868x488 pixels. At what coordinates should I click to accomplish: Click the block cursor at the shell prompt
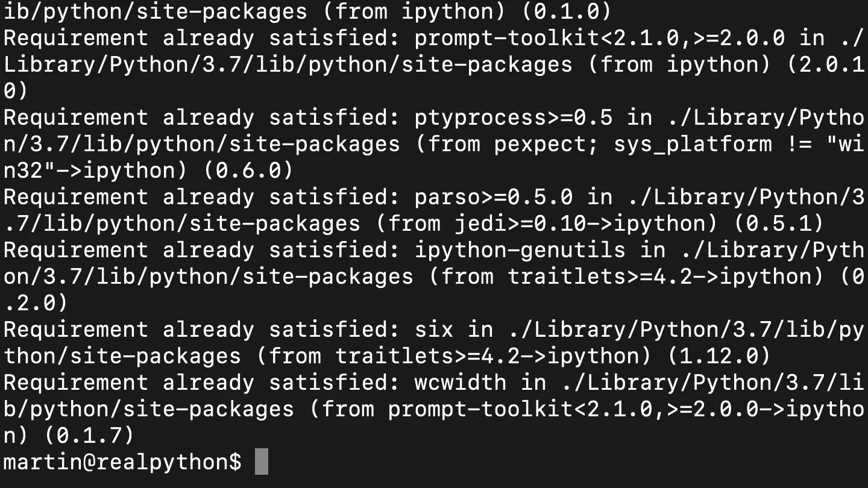[x=261, y=462]
